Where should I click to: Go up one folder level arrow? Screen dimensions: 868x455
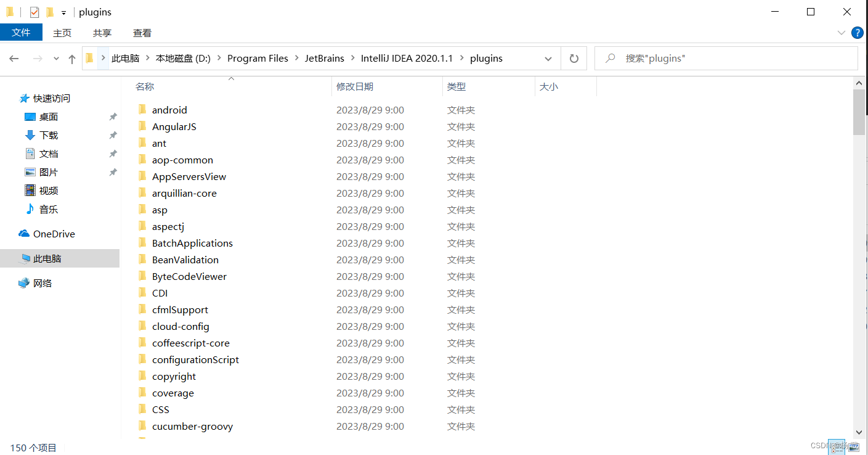[x=72, y=59]
